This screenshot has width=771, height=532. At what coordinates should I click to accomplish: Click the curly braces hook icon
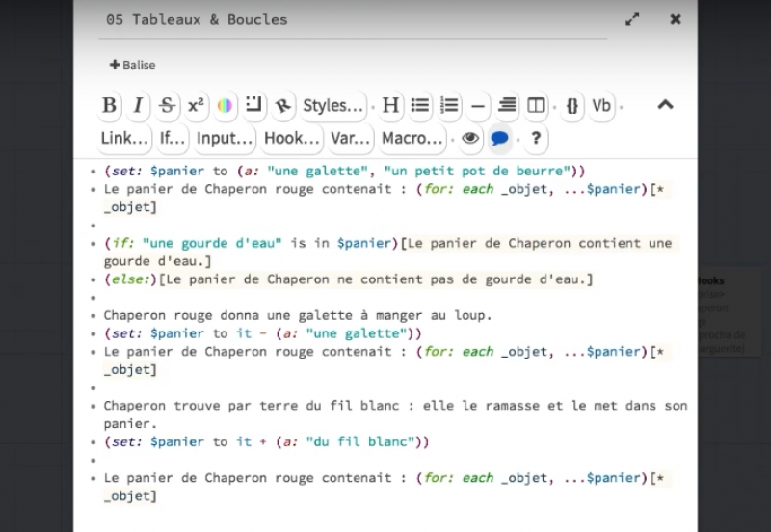[x=572, y=106]
